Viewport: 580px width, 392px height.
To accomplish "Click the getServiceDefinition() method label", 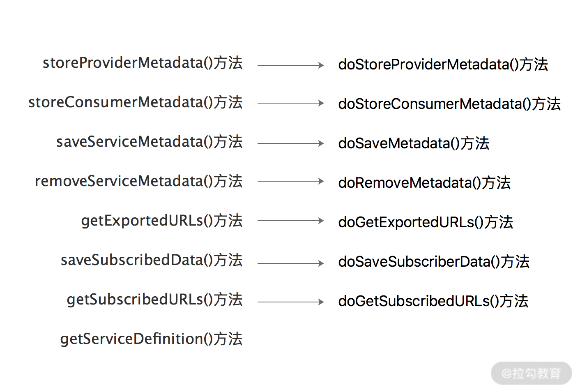I will (151, 339).
